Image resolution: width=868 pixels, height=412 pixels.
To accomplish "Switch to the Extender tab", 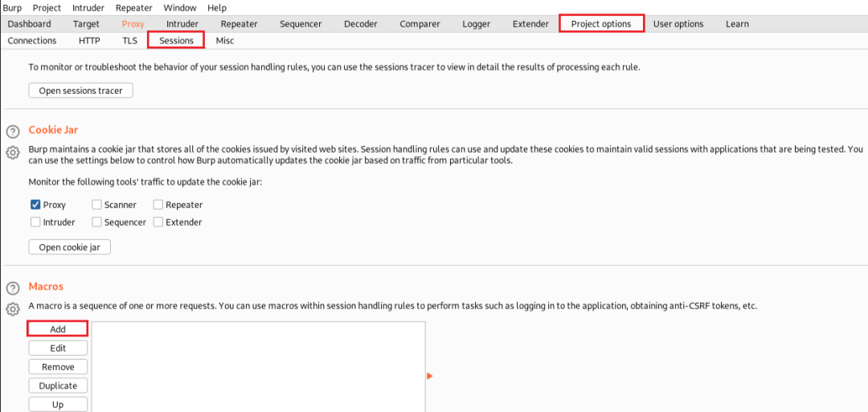I will point(531,24).
